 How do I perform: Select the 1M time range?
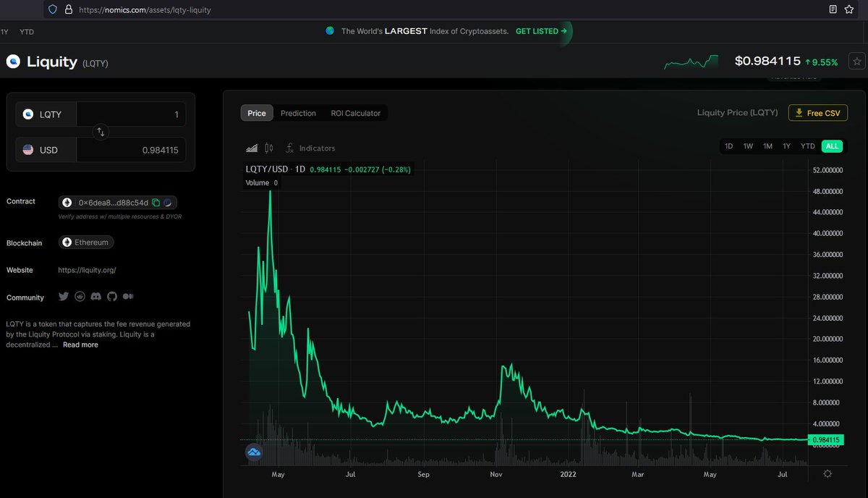767,146
